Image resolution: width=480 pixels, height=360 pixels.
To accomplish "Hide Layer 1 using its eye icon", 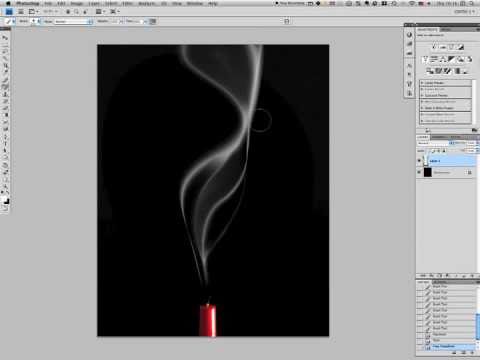I will click(x=419, y=161).
